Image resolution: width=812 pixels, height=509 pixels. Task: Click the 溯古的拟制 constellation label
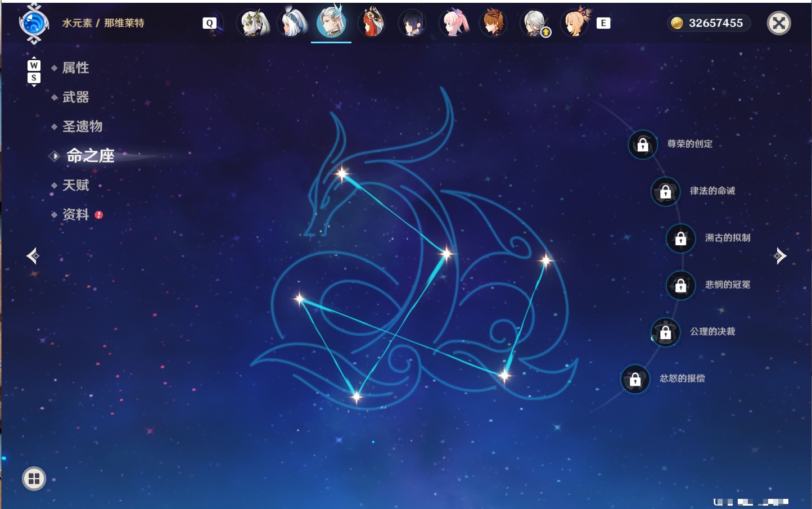tap(728, 238)
